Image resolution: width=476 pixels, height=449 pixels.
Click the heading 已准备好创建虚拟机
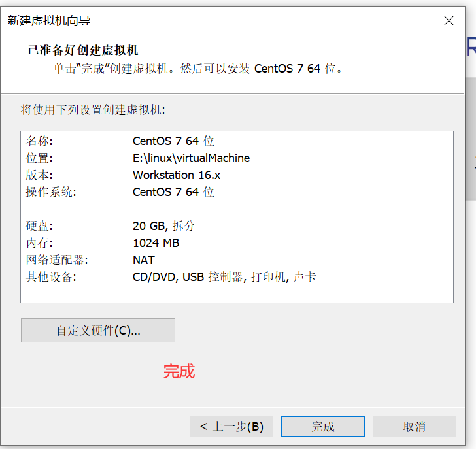[83, 50]
